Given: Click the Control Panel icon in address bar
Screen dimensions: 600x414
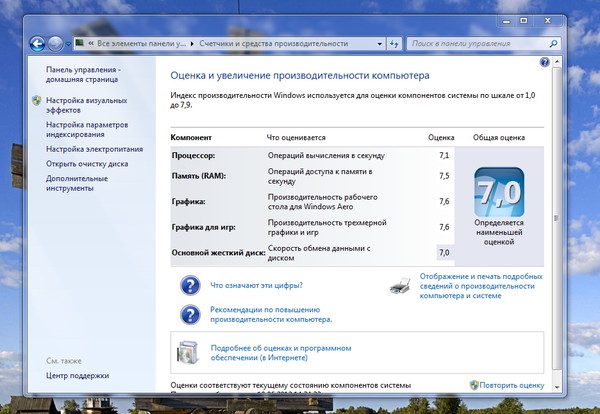Looking at the screenshot, I should click(79, 43).
